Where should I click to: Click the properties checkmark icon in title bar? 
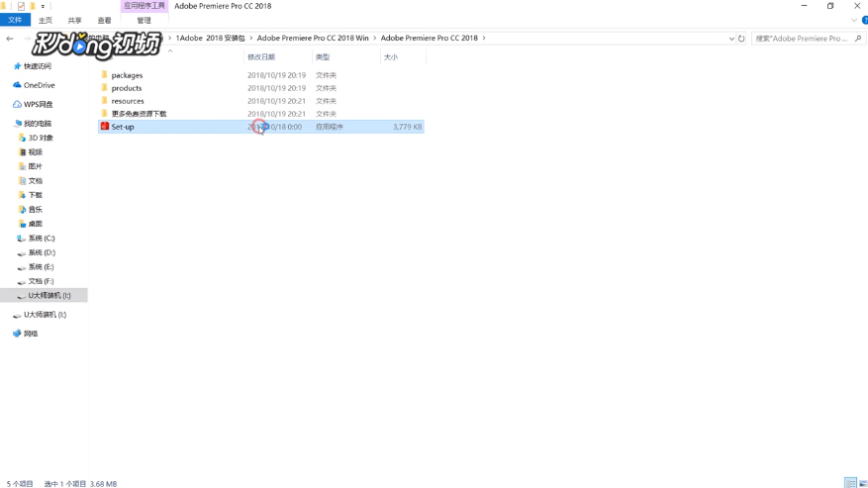point(21,6)
